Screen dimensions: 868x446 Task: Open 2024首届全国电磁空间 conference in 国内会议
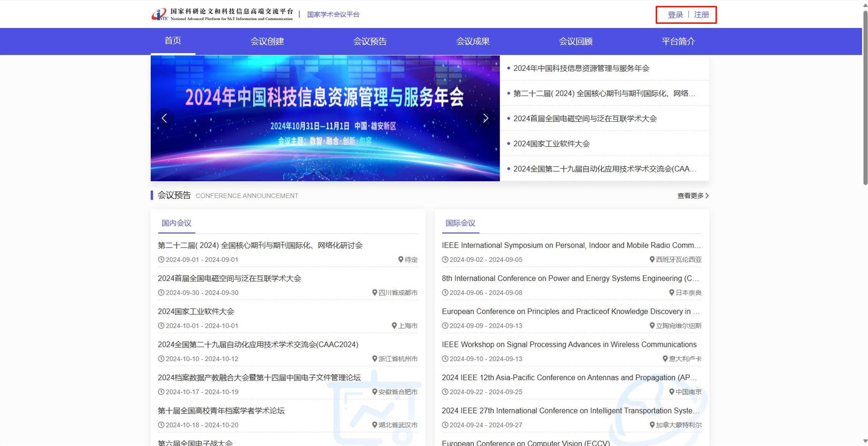click(230, 278)
